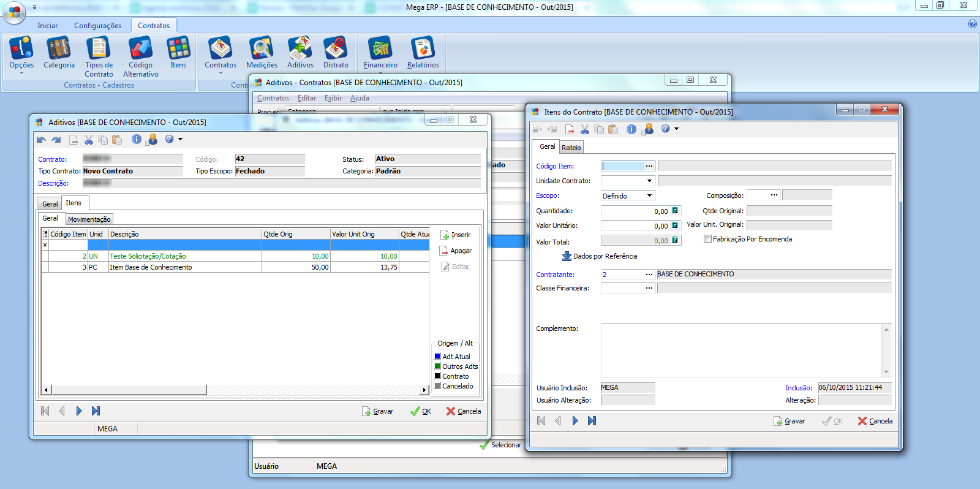Click calculator icon beside Quantidade field
The image size is (980, 489).
pyautogui.click(x=675, y=211)
